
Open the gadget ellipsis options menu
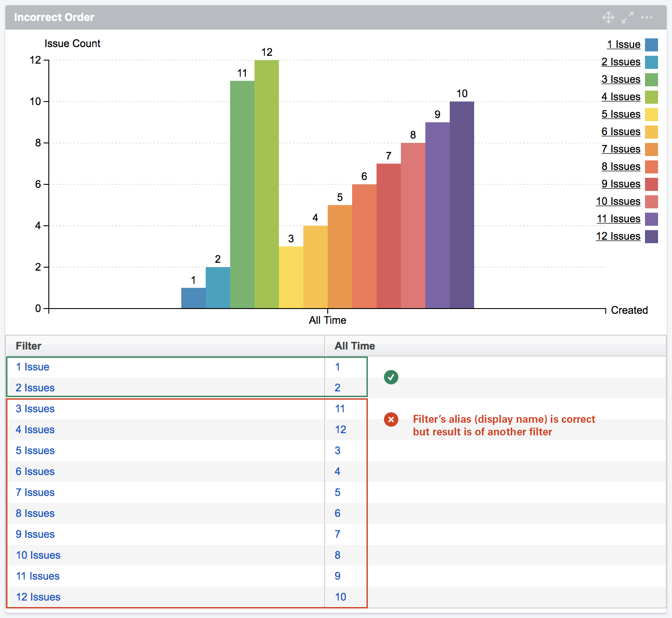point(646,18)
